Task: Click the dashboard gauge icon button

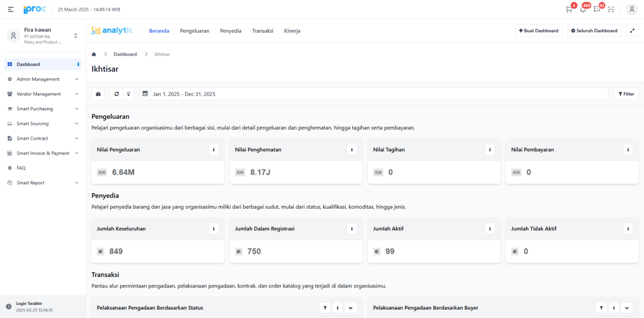Action: (98, 94)
